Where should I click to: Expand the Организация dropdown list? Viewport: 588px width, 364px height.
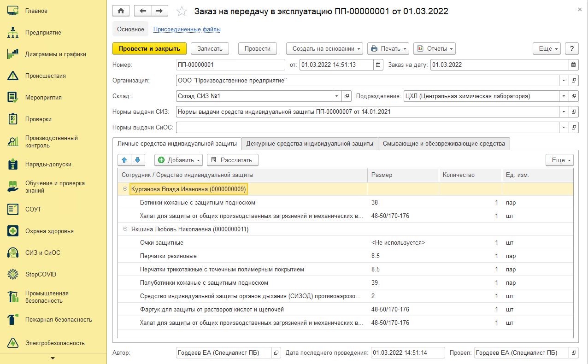(x=564, y=80)
